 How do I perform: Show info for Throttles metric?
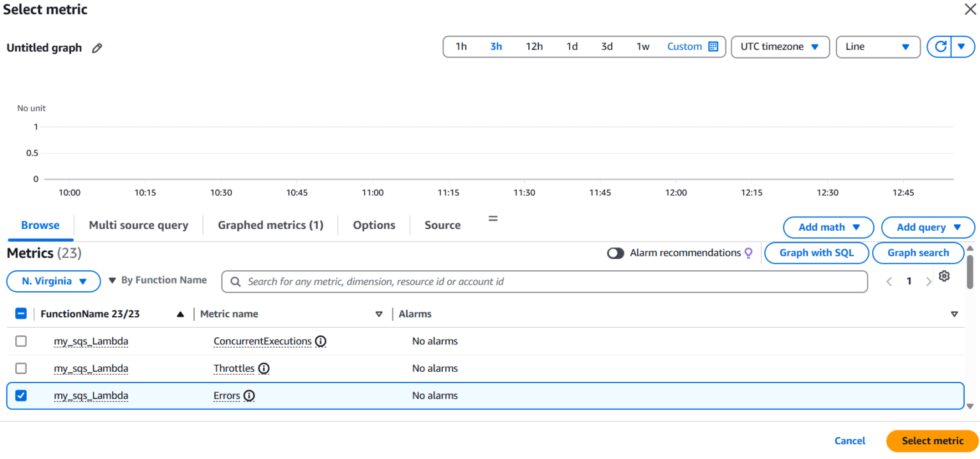(264, 368)
